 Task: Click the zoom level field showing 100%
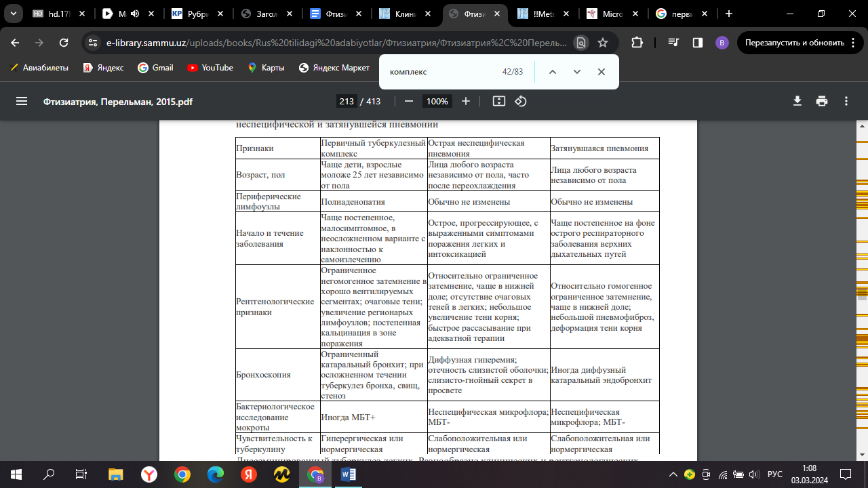[x=437, y=101]
